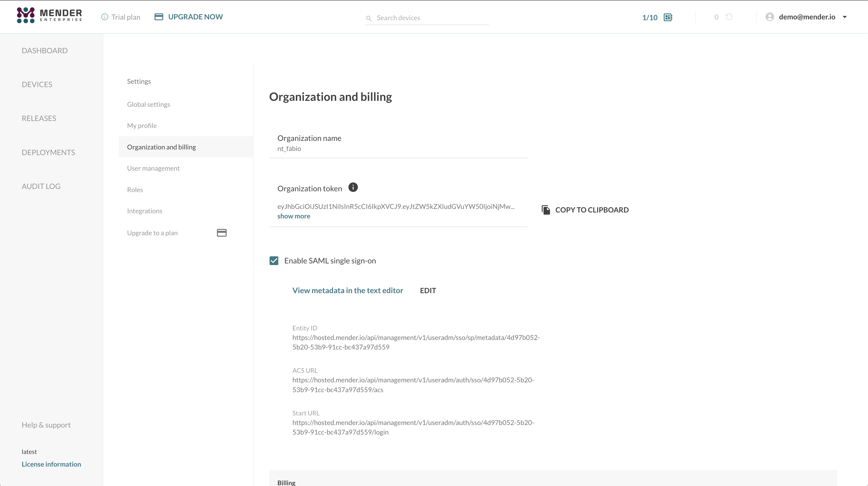Screen dimensions: 868x486
Task: Open the Integrations settings page
Action: click(145, 211)
